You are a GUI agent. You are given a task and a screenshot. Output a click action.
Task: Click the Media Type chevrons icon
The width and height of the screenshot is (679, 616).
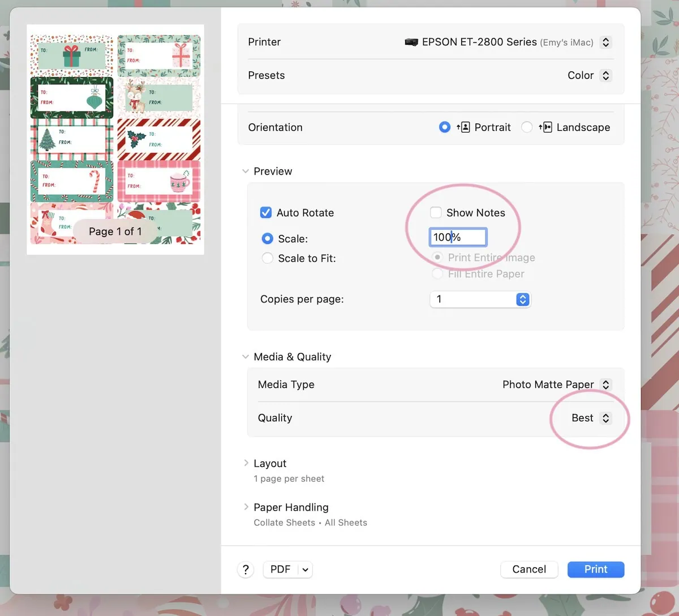point(605,384)
